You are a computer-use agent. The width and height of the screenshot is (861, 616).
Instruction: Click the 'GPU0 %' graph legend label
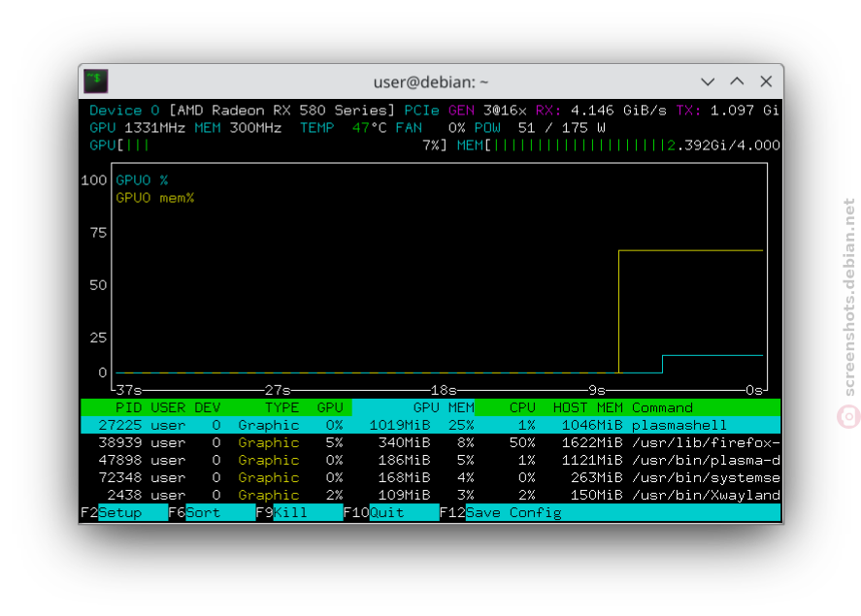point(142,179)
